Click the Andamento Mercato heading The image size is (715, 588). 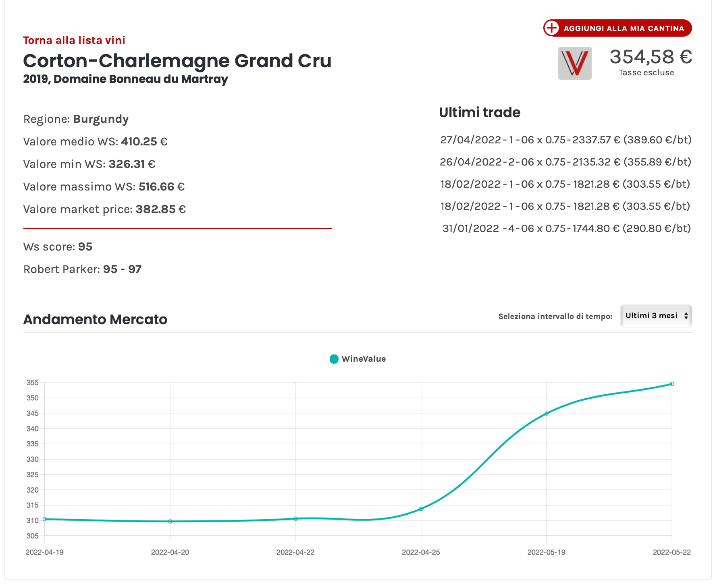click(95, 319)
